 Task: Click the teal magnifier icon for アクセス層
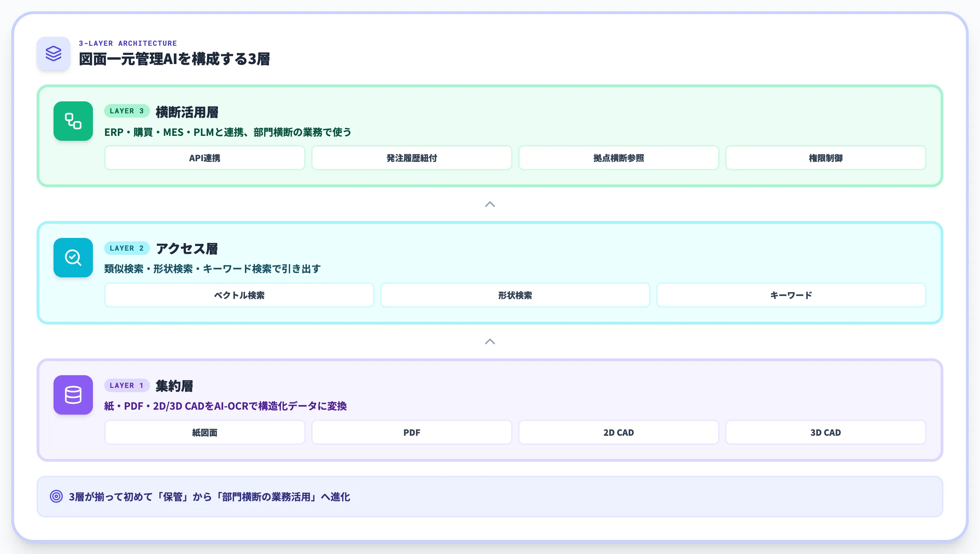click(x=73, y=258)
